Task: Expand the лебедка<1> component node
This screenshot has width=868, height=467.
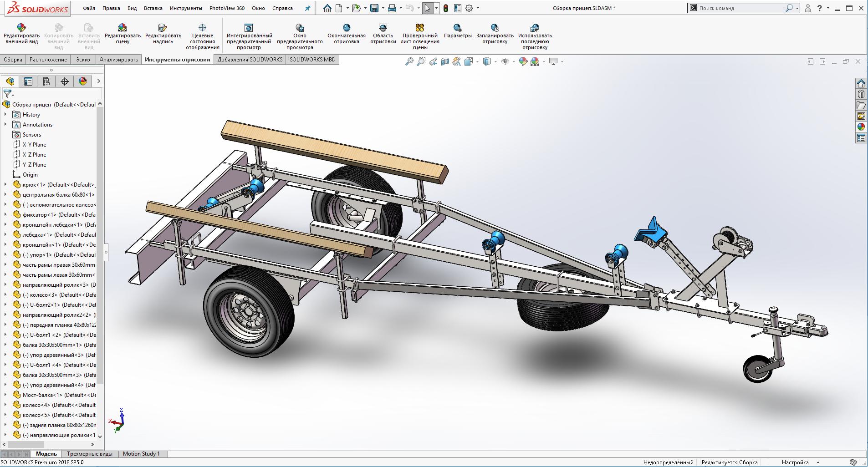Action: 5,235
